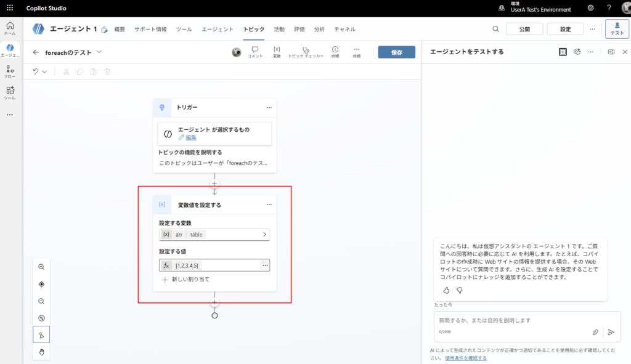Expand the foreachのテスト topic name dropdown
Image resolution: width=631 pixels, height=364 pixels.
pos(99,52)
